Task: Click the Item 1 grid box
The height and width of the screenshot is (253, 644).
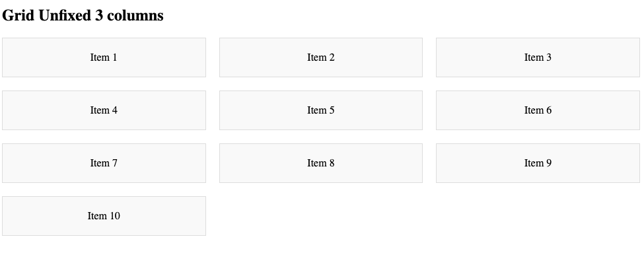Action: [x=104, y=57]
